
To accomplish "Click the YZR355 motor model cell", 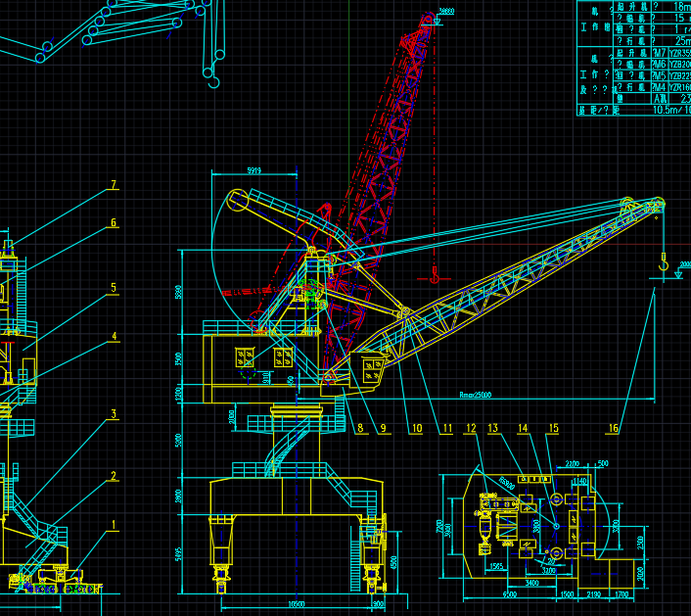I will 679,53.
